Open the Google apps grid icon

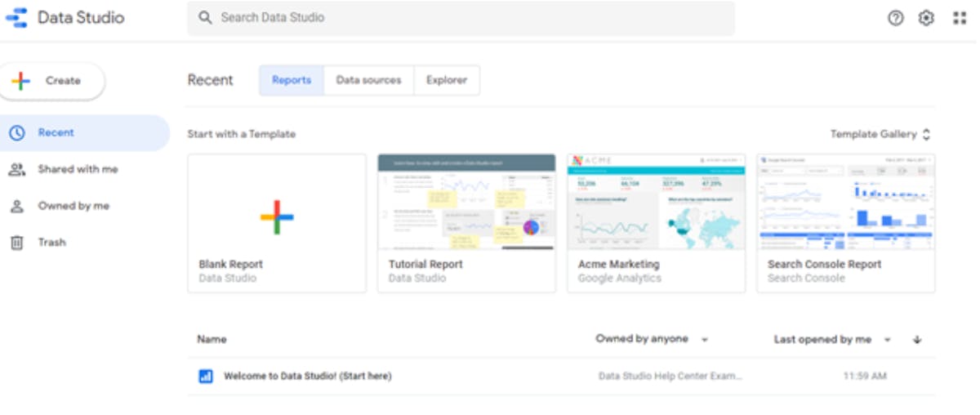click(x=960, y=18)
